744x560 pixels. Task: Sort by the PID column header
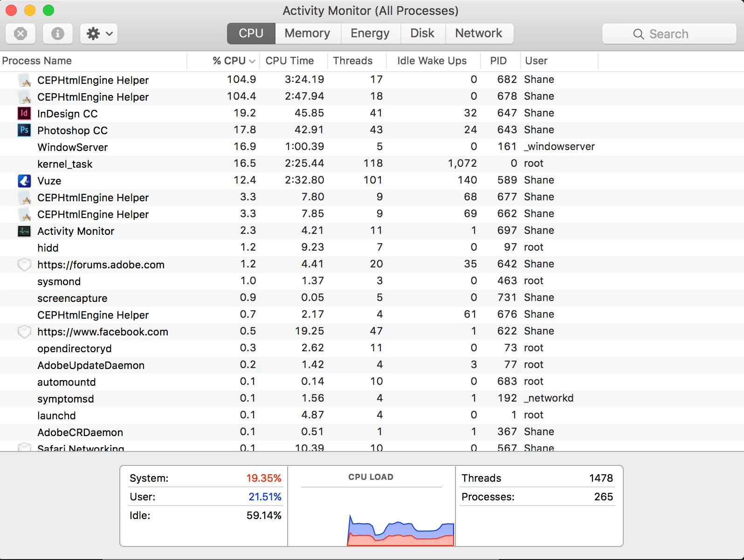click(x=500, y=61)
